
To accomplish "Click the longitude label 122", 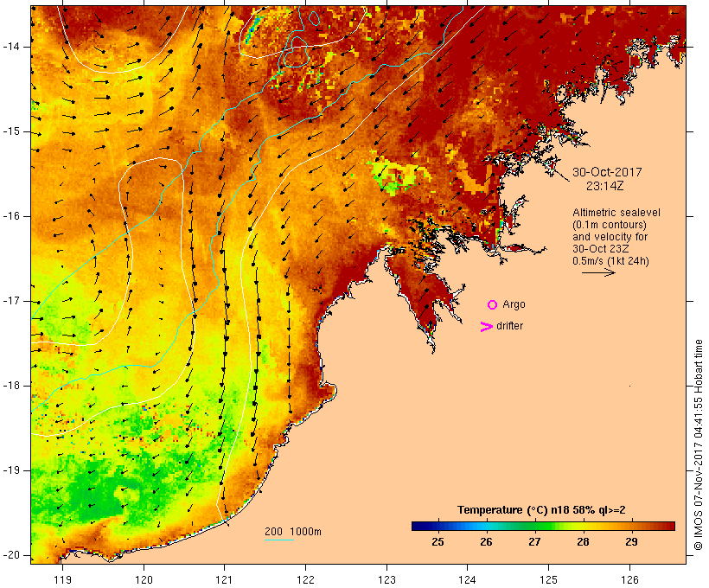I will (306, 580).
